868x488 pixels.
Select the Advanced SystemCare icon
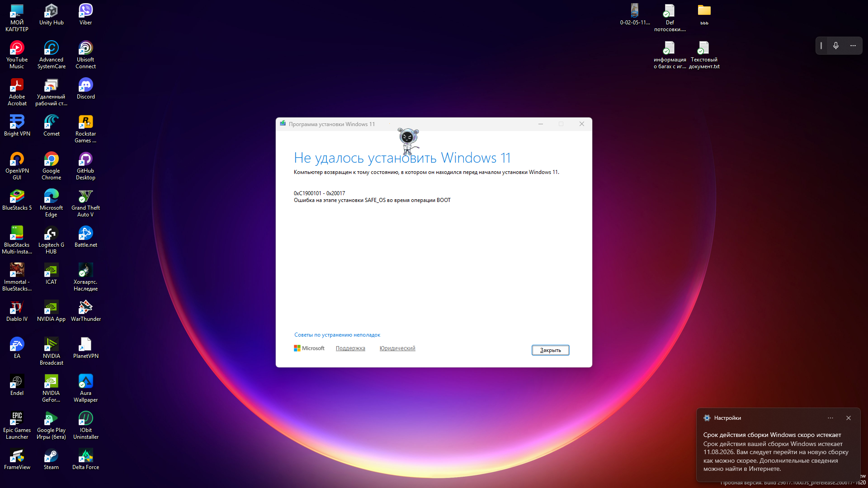click(x=51, y=55)
